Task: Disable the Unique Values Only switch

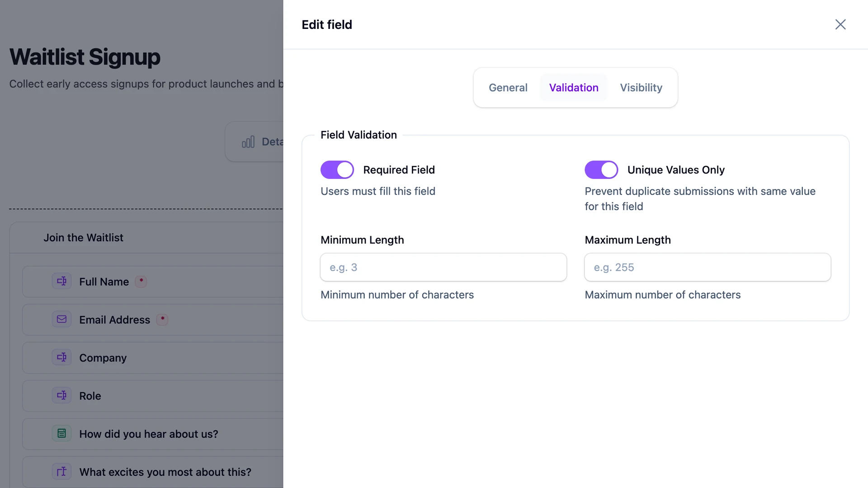Action: (x=601, y=170)
